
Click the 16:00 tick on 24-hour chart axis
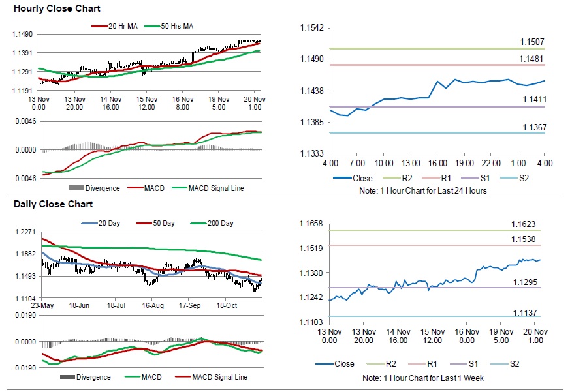(x=437, y=163)
